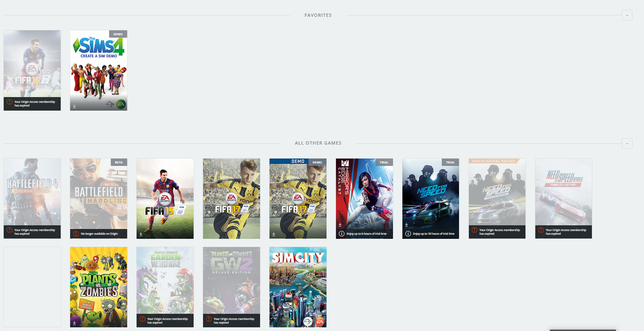Click the info icon on Need for Speed trial tile
This screenshot has width=644, height=331.
(408, 234)
